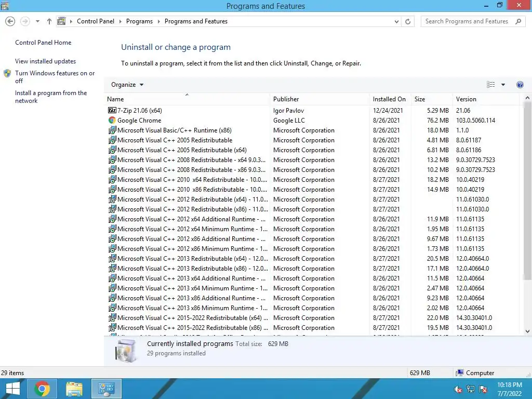This screenshot has height=399, width=532.
Task: Click the Back navigation arrow
Action: coord(10,21)
